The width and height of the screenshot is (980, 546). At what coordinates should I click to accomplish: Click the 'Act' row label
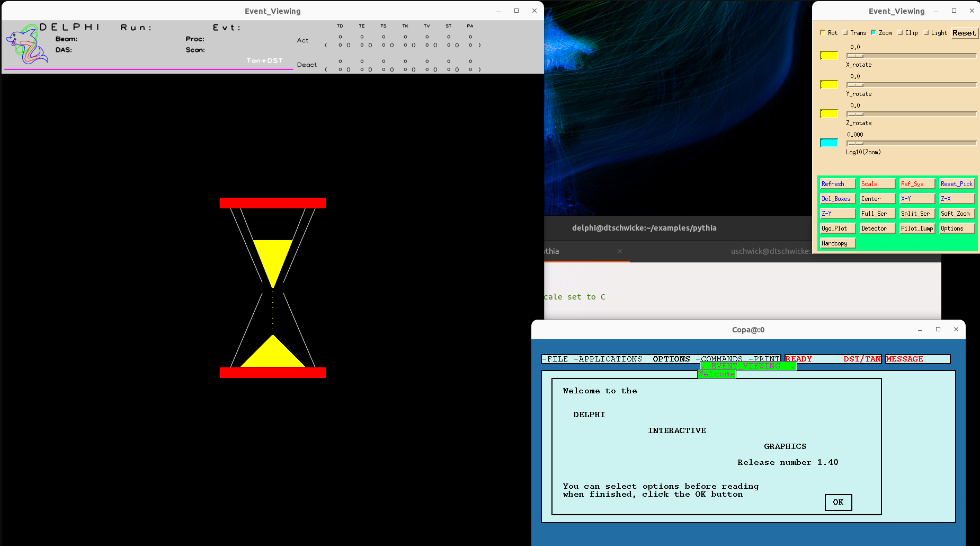(302, 40)
